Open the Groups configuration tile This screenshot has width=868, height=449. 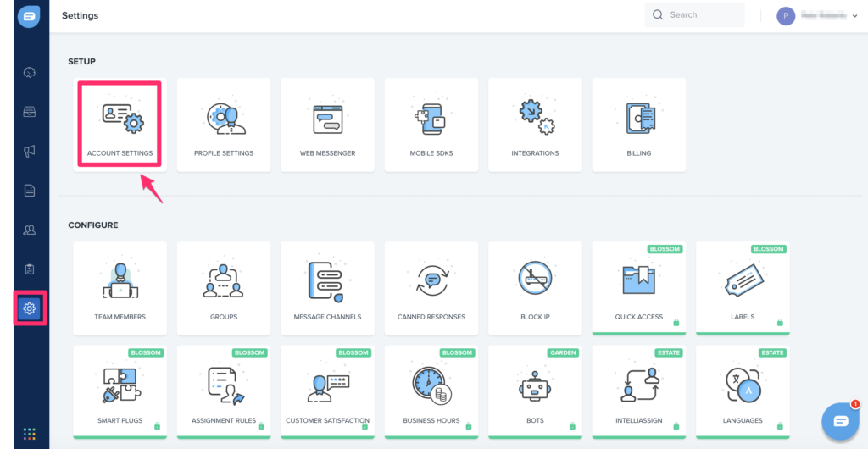(x=224, y=288)
